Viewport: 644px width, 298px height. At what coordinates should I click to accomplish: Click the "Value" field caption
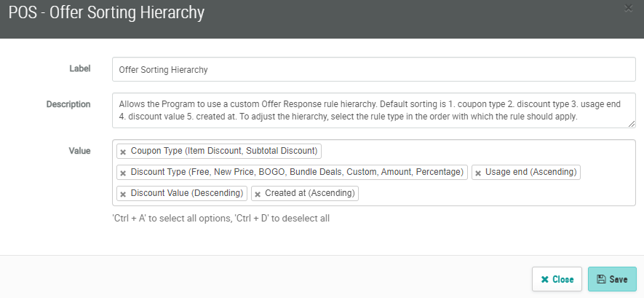tap(79, 151)
